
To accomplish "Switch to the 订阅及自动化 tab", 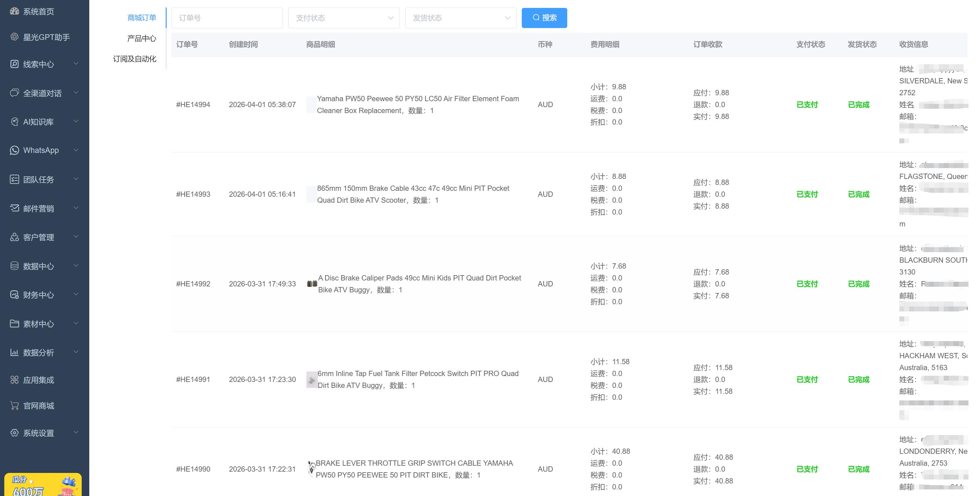I will 134,59.
